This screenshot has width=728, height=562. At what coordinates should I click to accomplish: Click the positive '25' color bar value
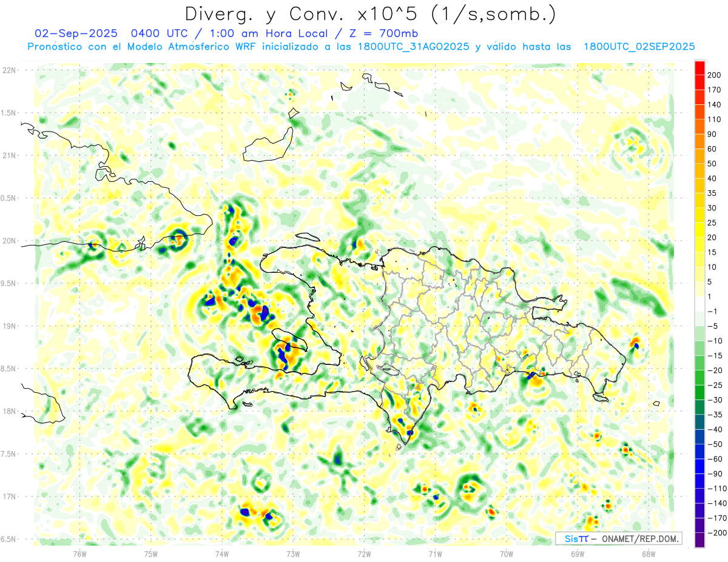(713, 222)
